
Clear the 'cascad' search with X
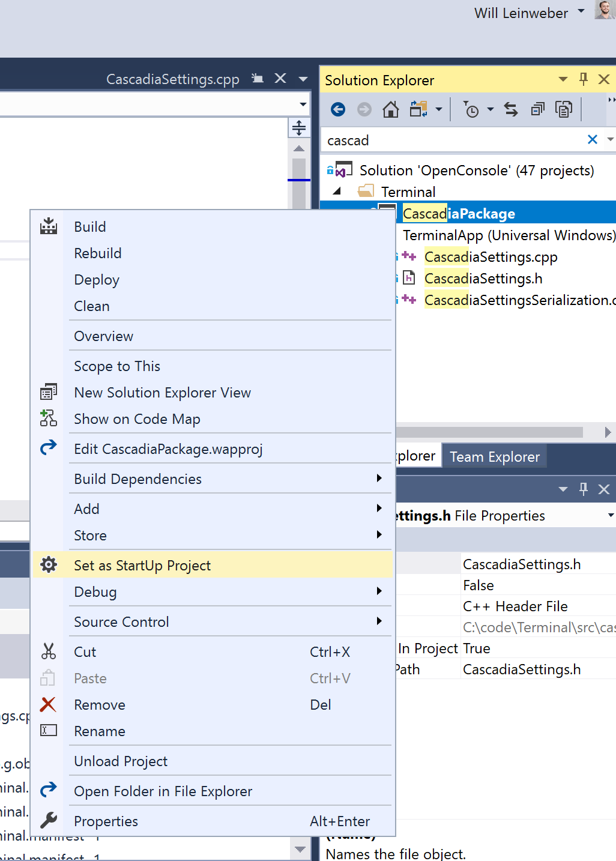(x=593, y=139)
